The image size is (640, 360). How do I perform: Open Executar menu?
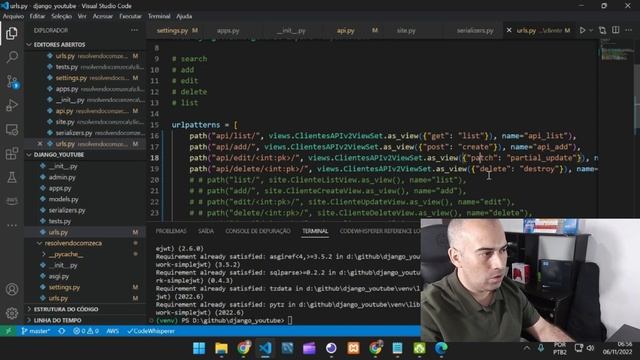130,16
